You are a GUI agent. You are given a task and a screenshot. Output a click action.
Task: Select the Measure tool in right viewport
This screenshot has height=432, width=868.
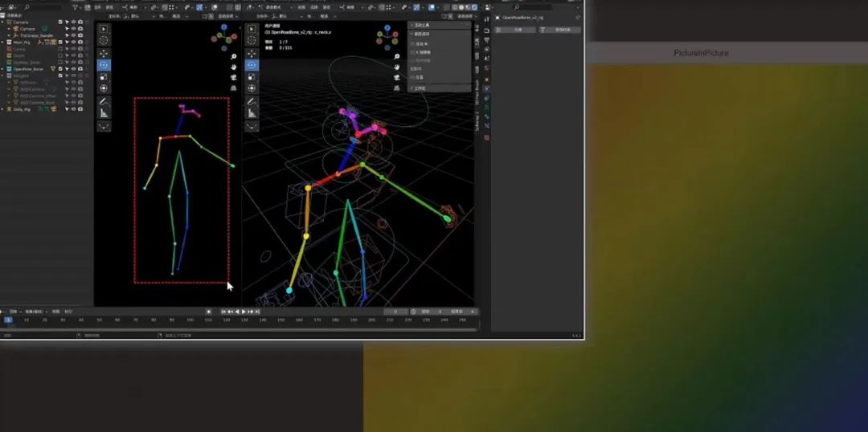point(252,113)
